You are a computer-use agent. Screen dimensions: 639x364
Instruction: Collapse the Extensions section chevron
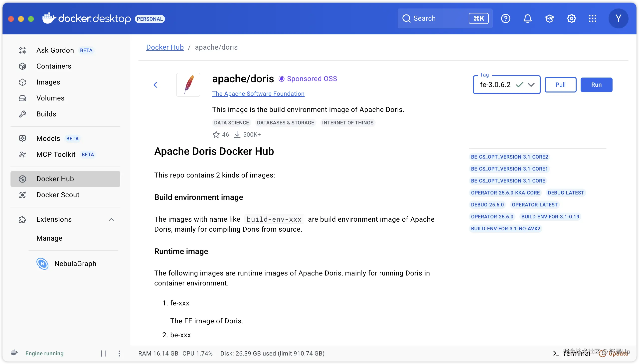coord(111,219)
